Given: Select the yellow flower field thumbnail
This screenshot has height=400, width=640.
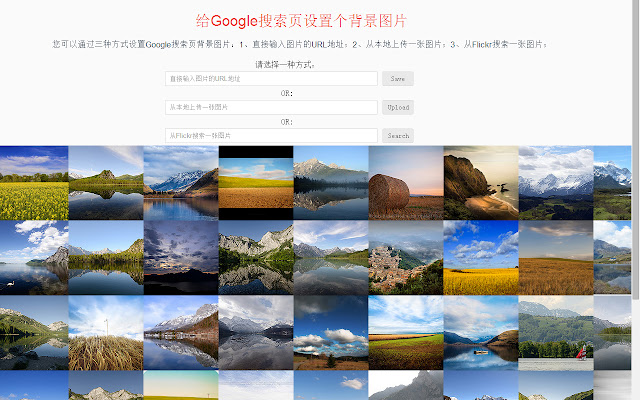Looking at the screenshot, I should click(34, 183).
